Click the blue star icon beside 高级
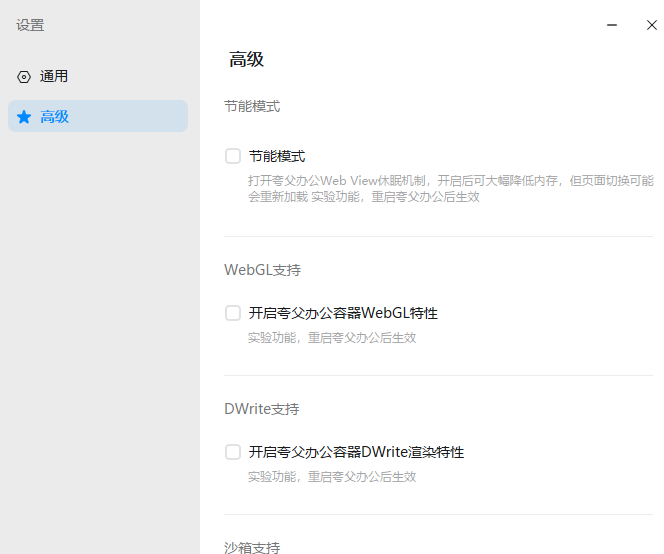This screenshot has height=554, width=664. (x=24, y=117)
